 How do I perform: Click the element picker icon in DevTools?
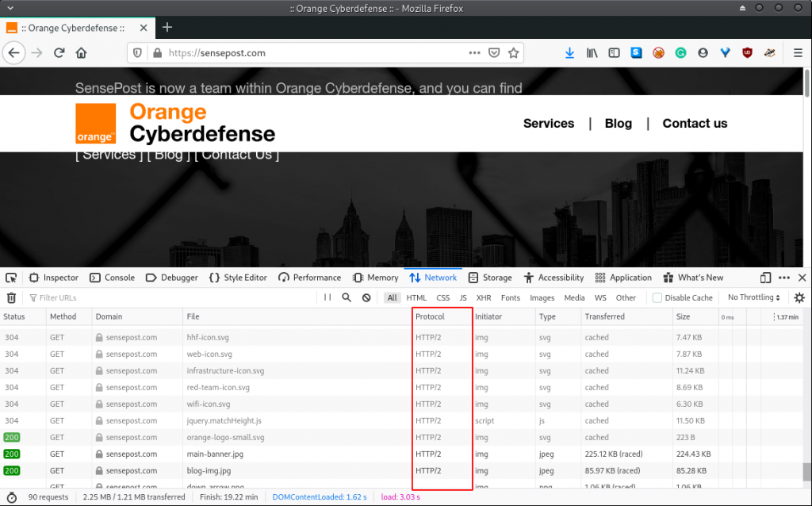(x=11, y=278)
